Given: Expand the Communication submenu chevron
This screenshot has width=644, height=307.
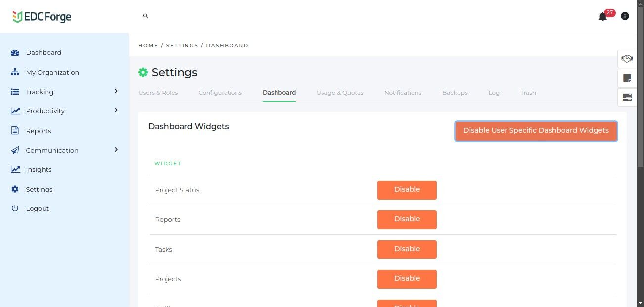Looking at the screenshot, I should click(116, 150).
